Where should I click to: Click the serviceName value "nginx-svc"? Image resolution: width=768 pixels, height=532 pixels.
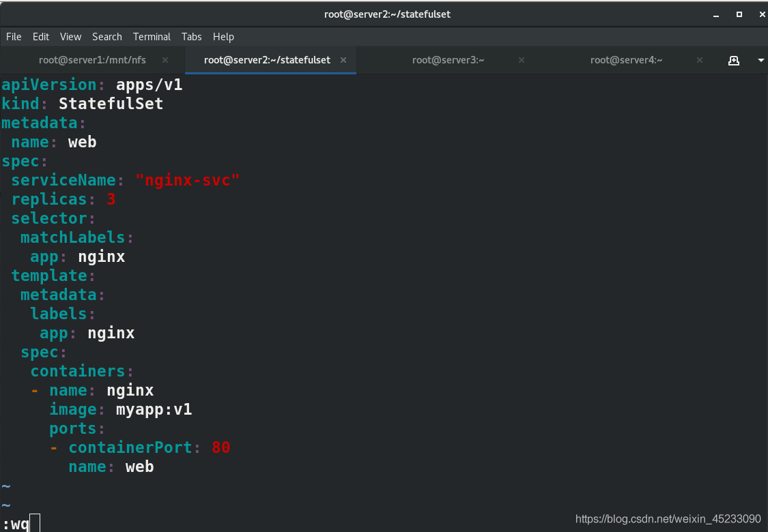coord(188,180)
